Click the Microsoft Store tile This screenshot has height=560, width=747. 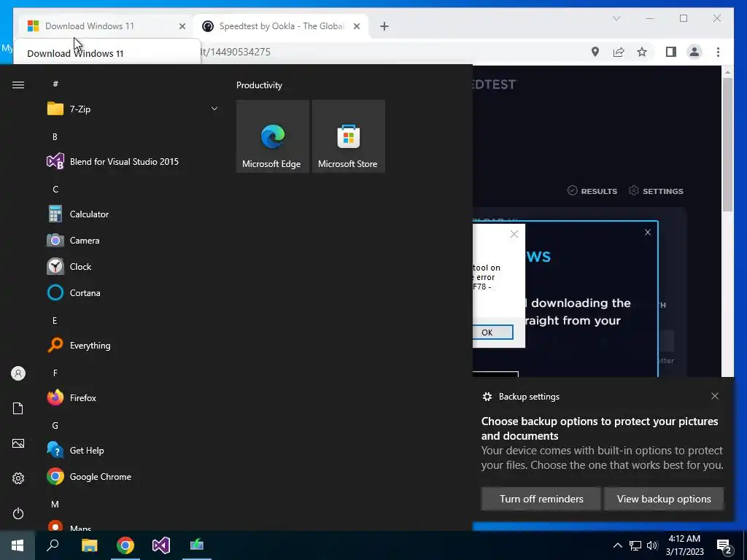[x=348, y=136]
